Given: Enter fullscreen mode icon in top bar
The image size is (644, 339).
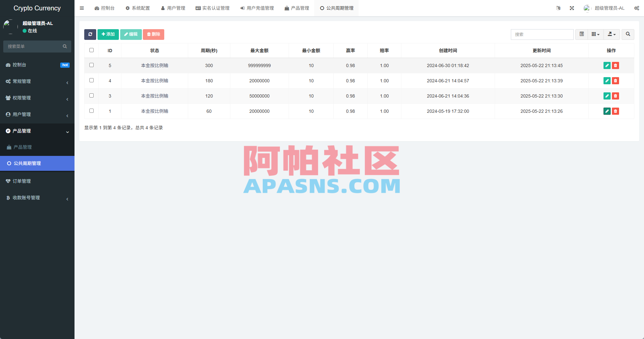Looking at the screenshot, I should tap(572, 8).
